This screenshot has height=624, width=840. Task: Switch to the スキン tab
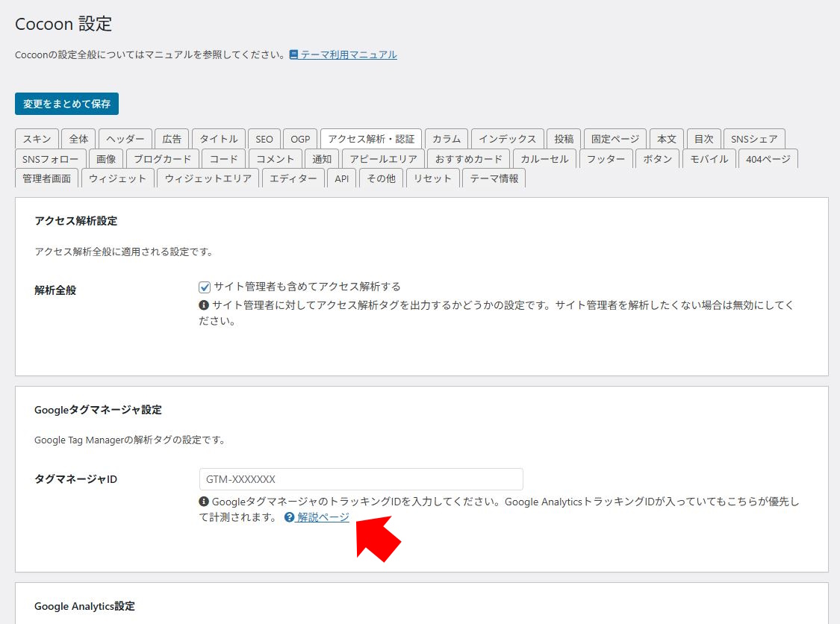pyautogui.click(x=37, y=139)
